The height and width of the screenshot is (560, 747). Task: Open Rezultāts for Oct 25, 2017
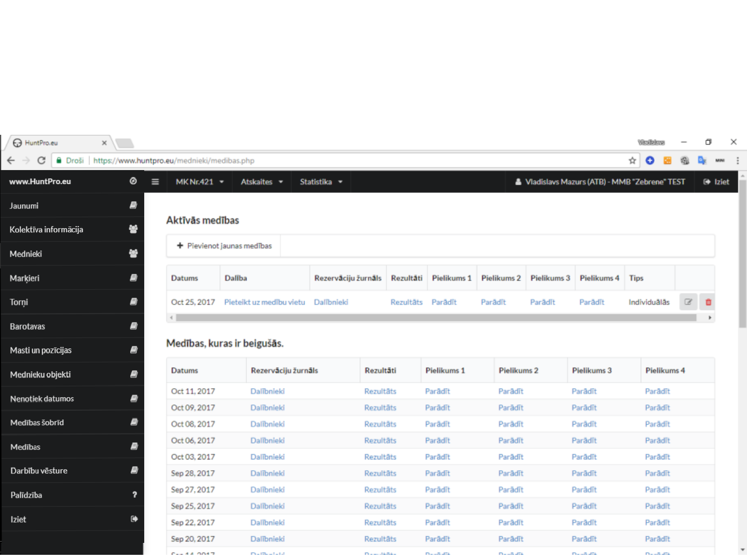[407, 302]
